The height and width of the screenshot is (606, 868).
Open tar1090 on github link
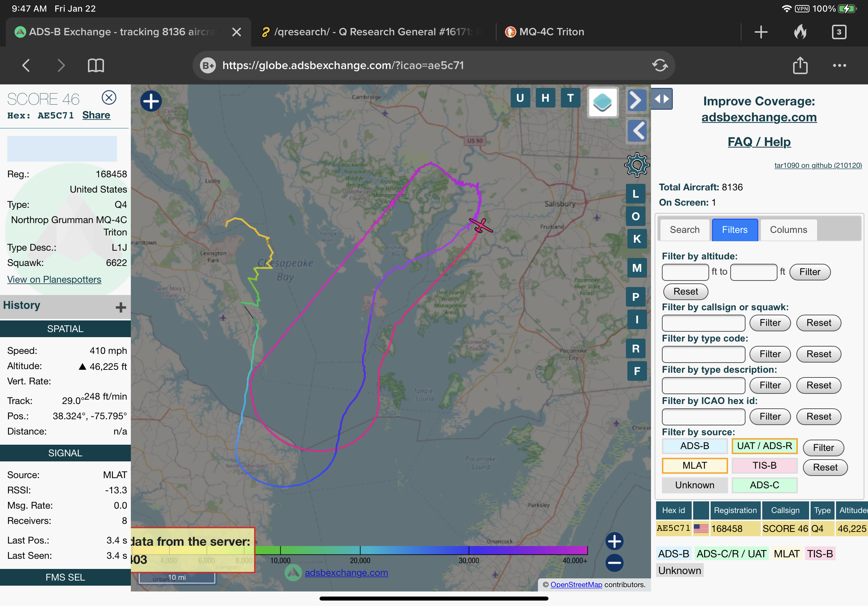818,165
